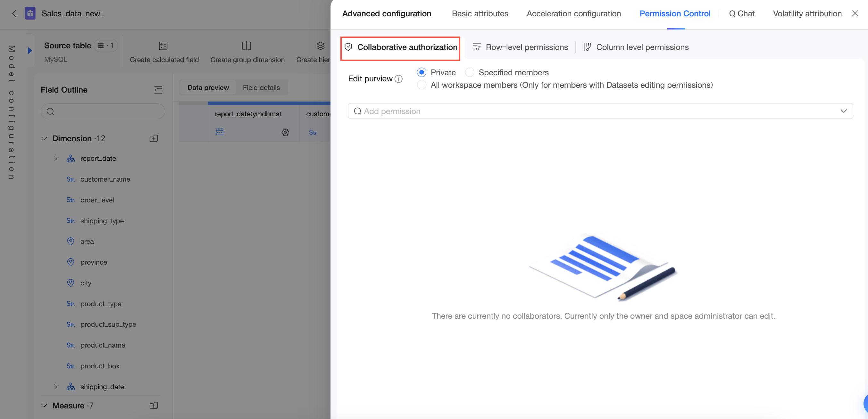Open the Add permission dropdown arrow

click(843, 111)
